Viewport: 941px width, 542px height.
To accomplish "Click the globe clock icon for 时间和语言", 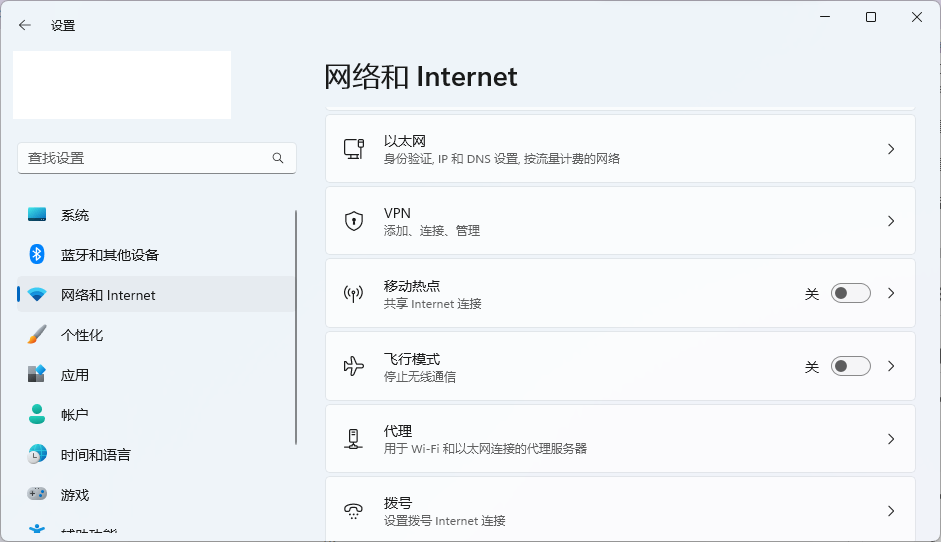I will point(37,454).
